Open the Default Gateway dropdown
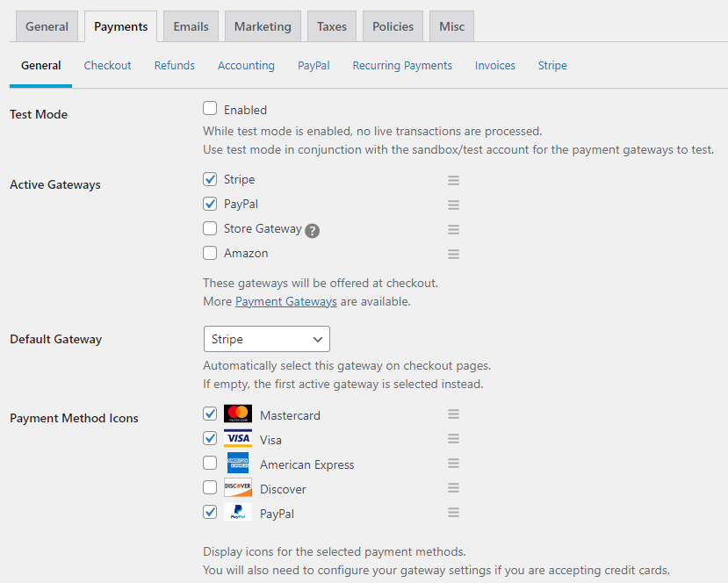The image size is (728, 583). pos(266,339)
